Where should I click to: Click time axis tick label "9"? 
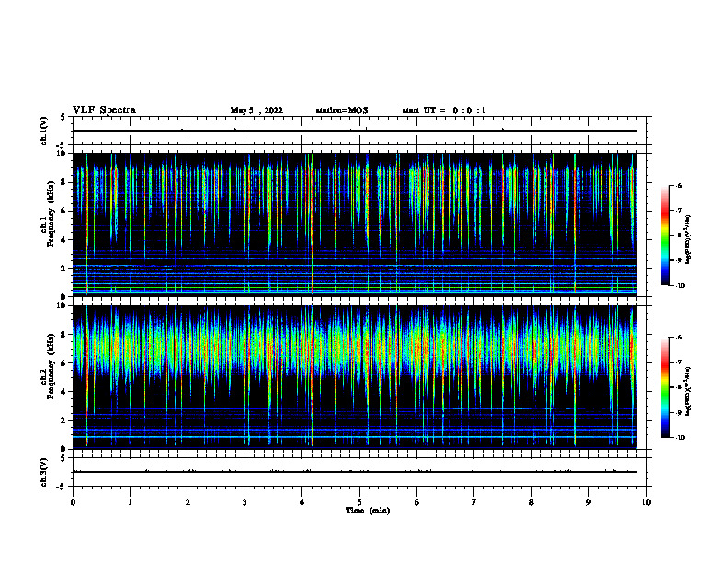click(x=588, y=502)
